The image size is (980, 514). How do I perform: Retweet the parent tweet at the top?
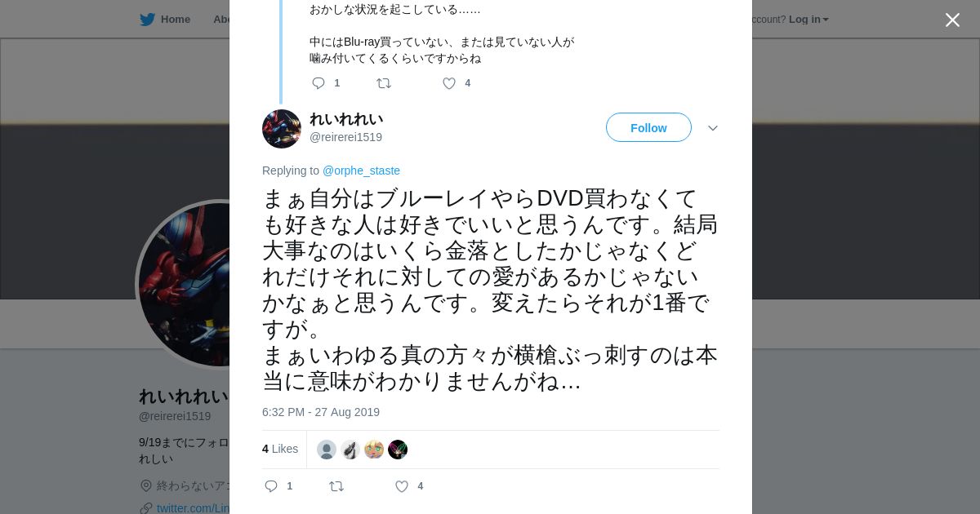(x=384, y=83)
